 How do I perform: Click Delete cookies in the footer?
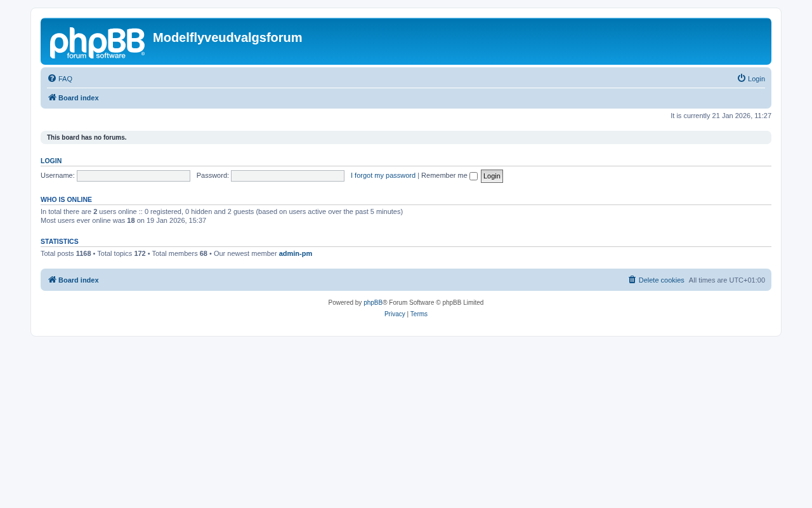coord(656,280)
